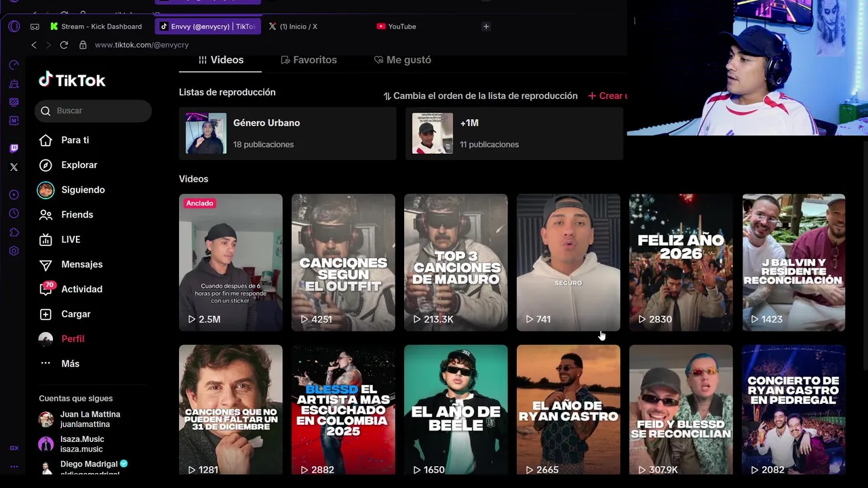Switch to the YouTube browser tab

coord(397,26)
